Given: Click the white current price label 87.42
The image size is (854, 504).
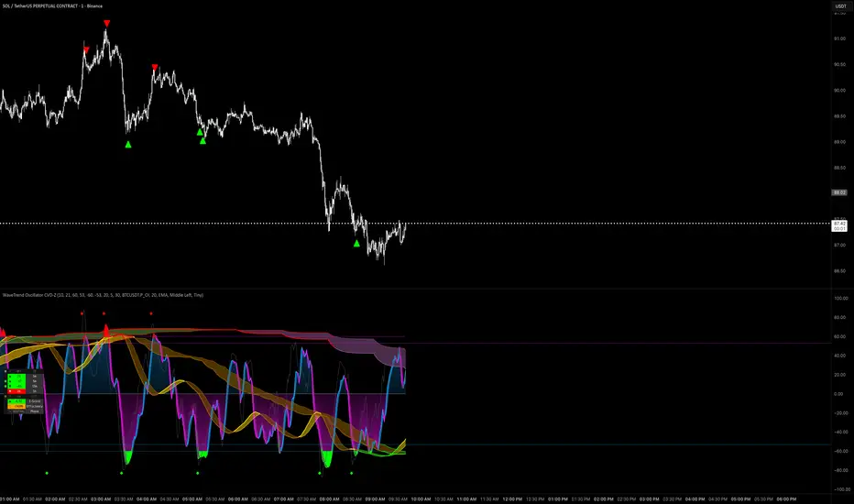Looking at the screenshot, I should click(x=839, y=223).
